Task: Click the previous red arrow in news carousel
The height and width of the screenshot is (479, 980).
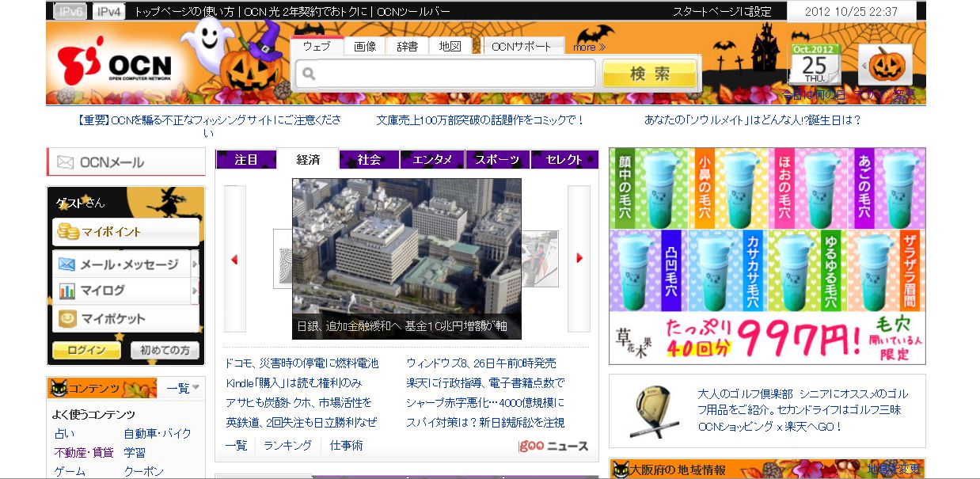Action: [x=234, y=259]
